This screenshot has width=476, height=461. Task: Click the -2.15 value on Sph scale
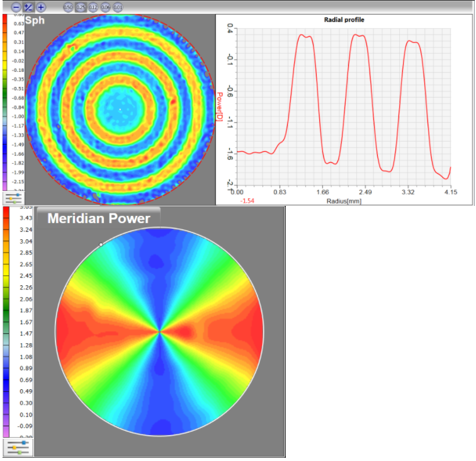pyautogui.click(x=18, y=181)
